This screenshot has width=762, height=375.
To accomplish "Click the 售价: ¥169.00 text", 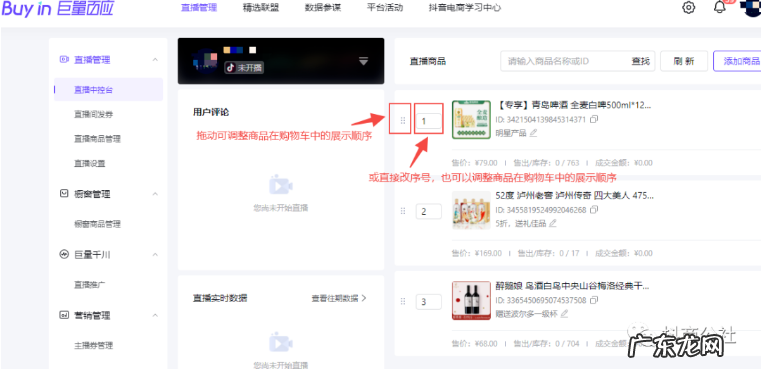I will (x=477, y=253).
